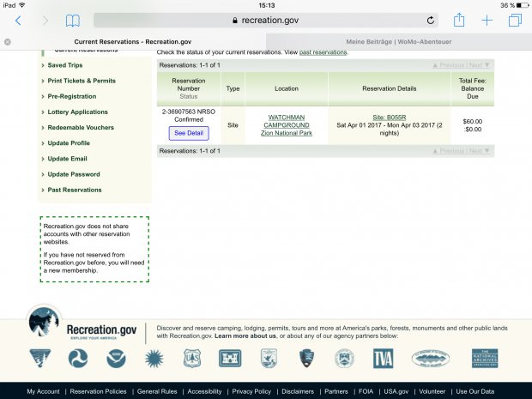This screenshot has width=532, height=399.
Task: Click the oval Bureau of Reclamation logo
Action: pos(431,359)
